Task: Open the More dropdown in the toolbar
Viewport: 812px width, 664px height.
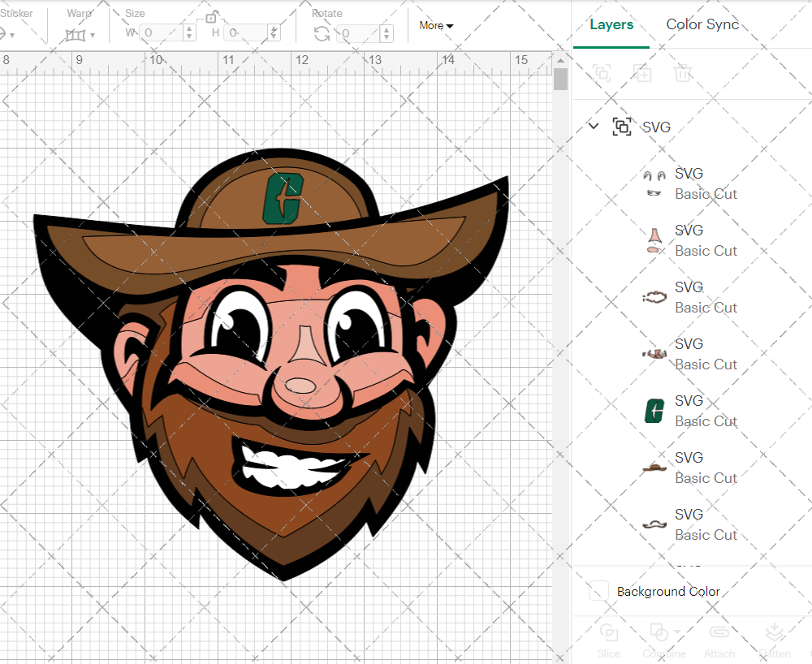Action: (x=436, y=26)
